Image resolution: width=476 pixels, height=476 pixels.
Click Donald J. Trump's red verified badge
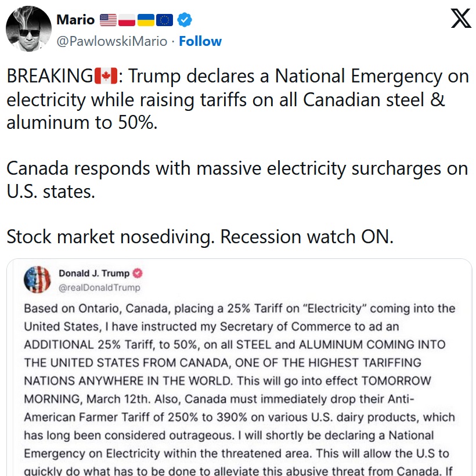pyautogui.click(x=138, y=273)
